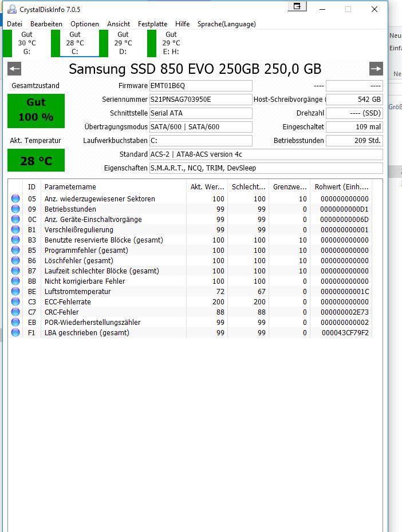402x532 pixels.
Task: Click raw value 00000000006D
Action: [x=344, y=220]
